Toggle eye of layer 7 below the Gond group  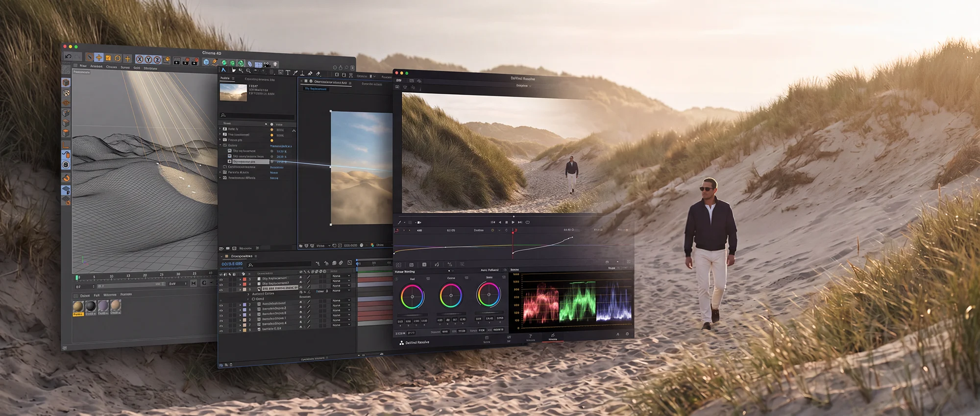pos(221,305)
